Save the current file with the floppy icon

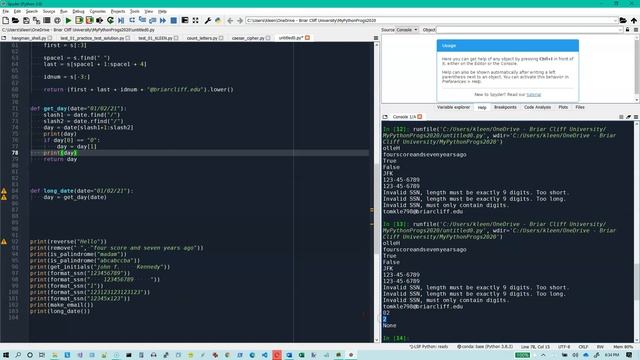[x=26, y=20]
